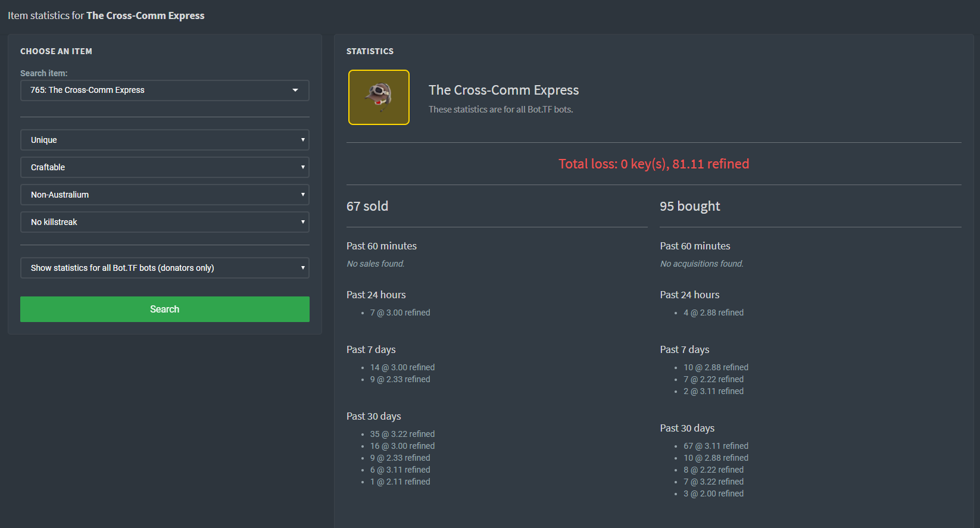Click '8 @ 2.22 refined' entry

click(714, 470)
